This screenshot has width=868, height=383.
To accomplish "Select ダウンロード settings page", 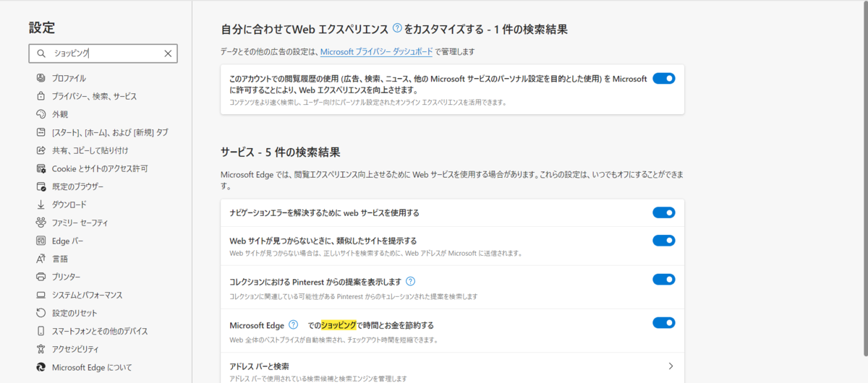I will [69, 205].
